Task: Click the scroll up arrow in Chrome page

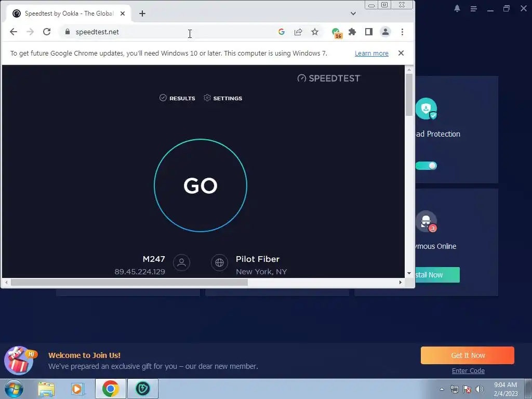Action: 409,69
